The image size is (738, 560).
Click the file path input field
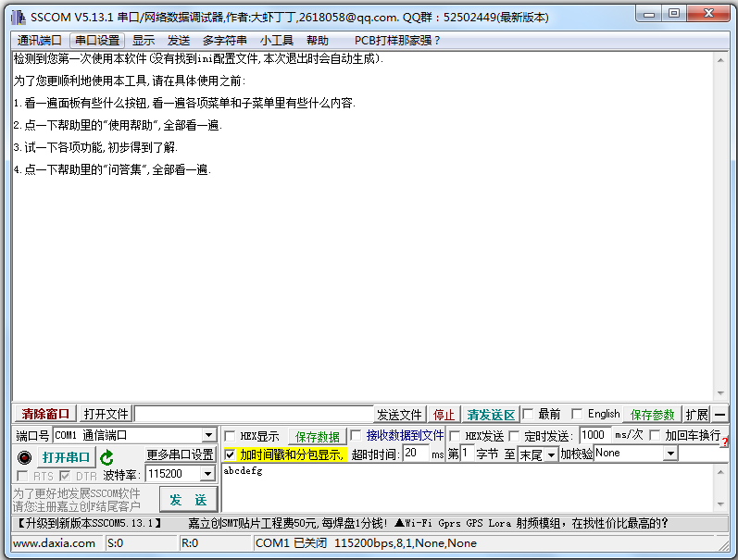click(x=254, y=414)
